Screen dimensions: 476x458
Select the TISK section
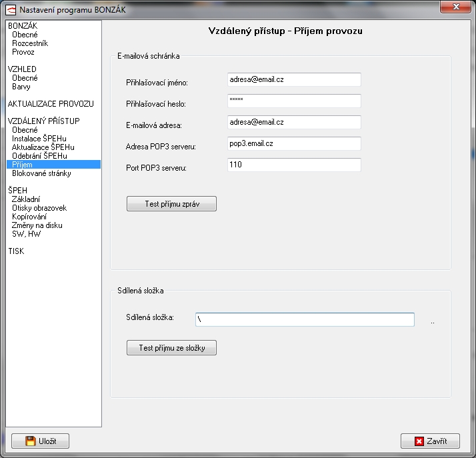[x=16, y=251]
